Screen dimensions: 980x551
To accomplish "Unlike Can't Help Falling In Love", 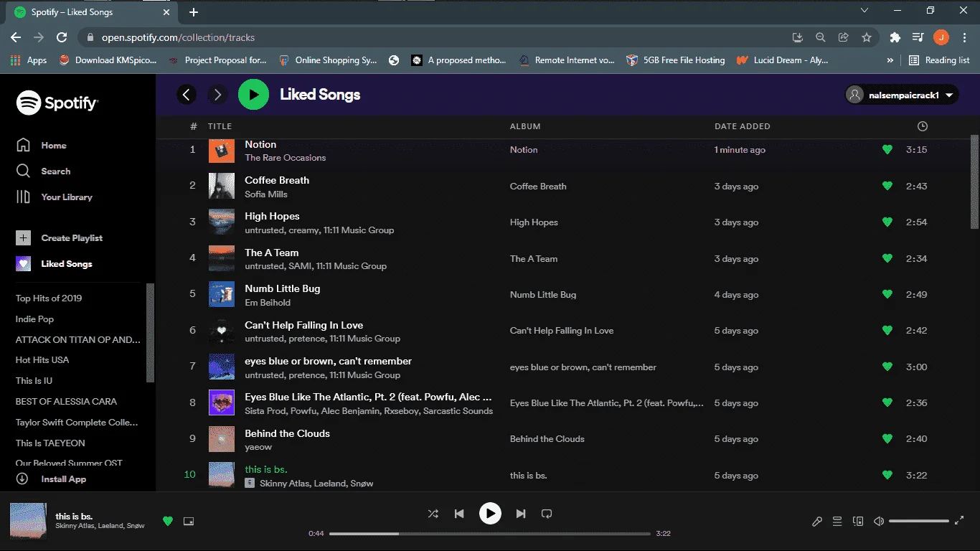I will point(887,331).
